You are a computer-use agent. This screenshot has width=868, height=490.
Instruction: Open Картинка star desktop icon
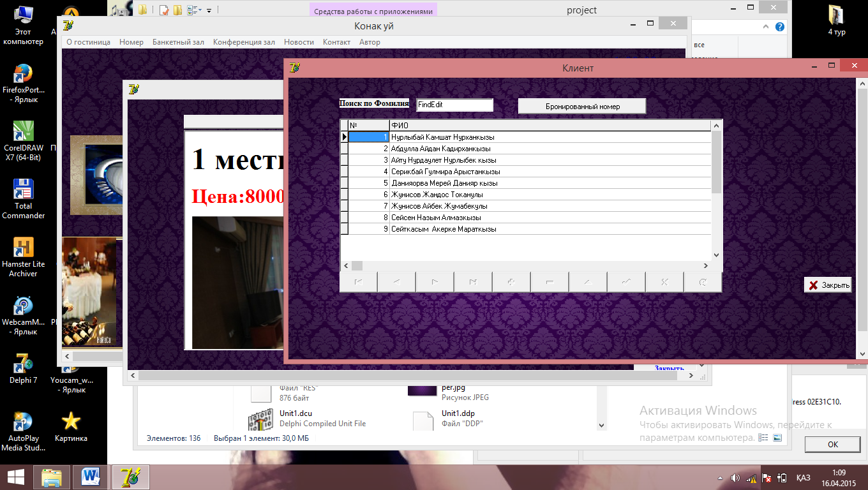71,426
